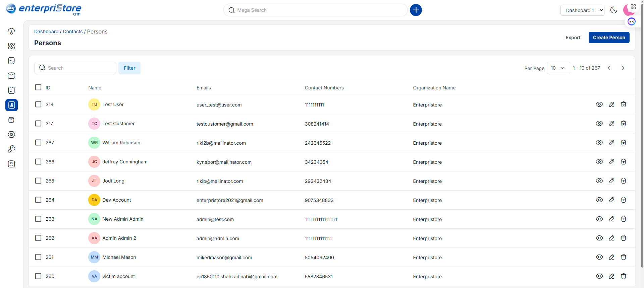Check the checkbox for ID 319
This screenshot has width=644, height=288.
tap(38, 104)
